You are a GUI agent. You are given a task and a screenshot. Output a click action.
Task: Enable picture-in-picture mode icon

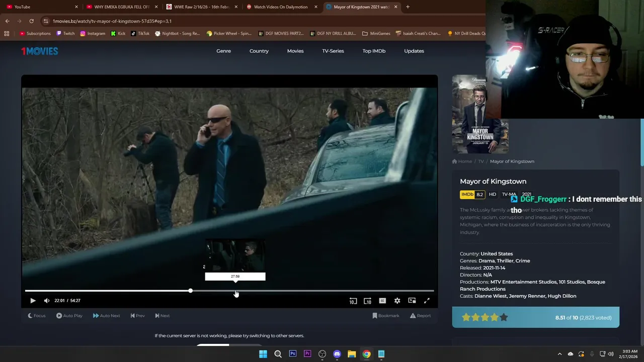(x=412, y=301)
